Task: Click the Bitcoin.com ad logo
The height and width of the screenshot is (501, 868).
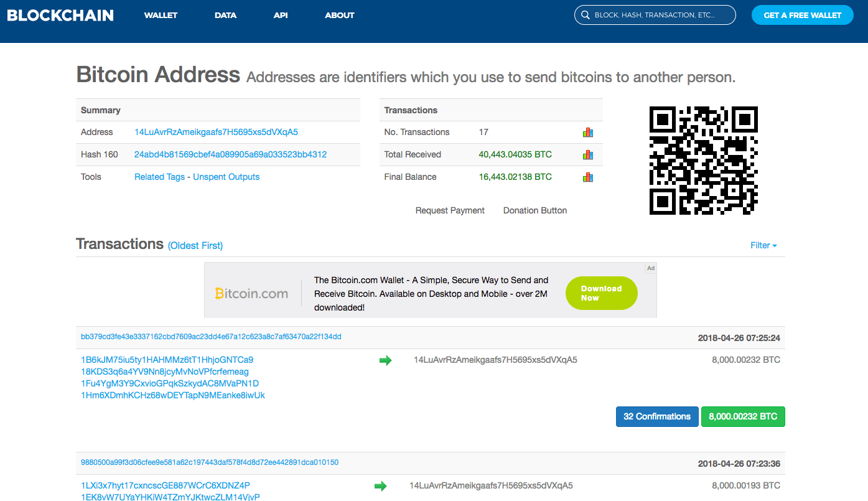Action: (x=251, y=293)
